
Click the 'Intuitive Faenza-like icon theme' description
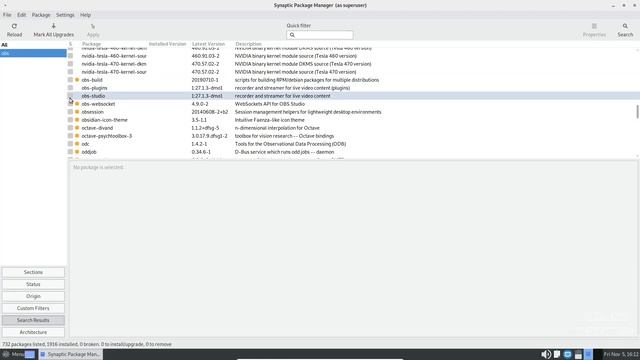point(269,120)
